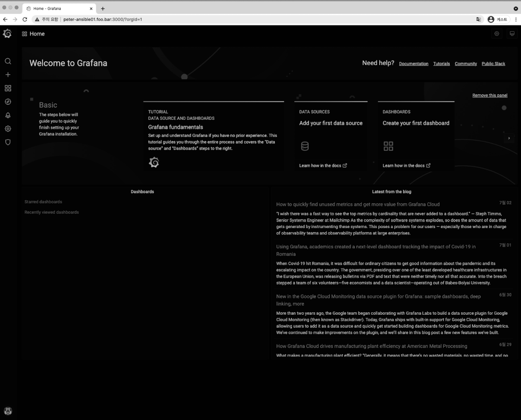521x420 pixels.
Task: Click Latest from the blog panel title
Action: click(392, 191)
